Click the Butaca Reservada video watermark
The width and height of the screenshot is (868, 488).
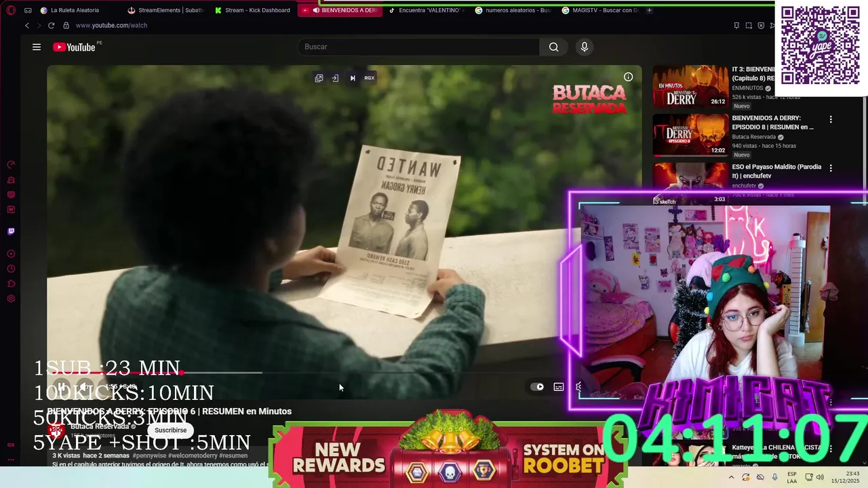589,99
